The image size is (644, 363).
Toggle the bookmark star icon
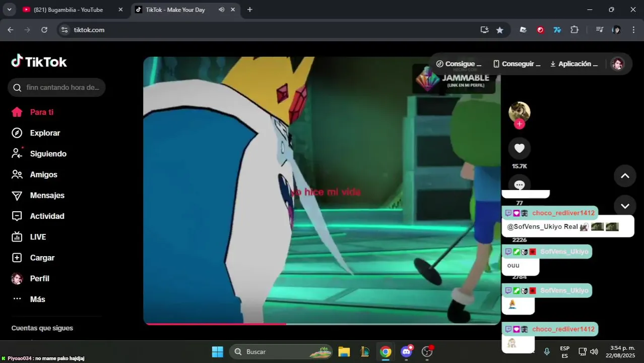(x=499, y=30)
